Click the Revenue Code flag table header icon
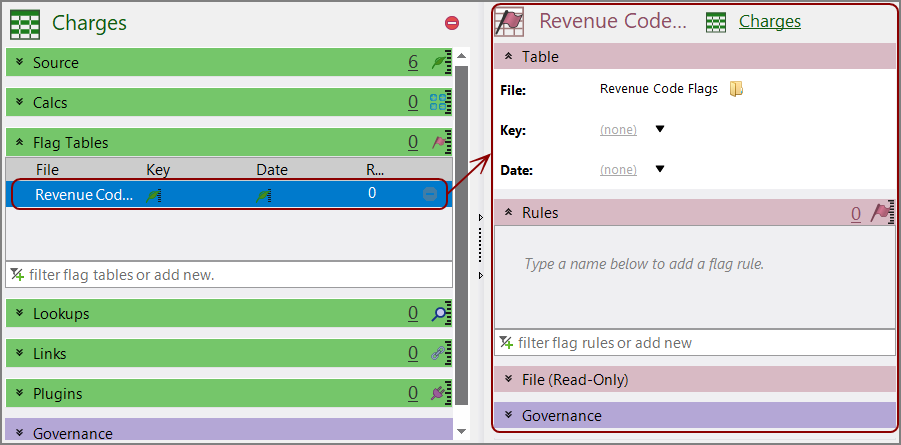Viewport: 901px width, 445px height. (509, 22)
